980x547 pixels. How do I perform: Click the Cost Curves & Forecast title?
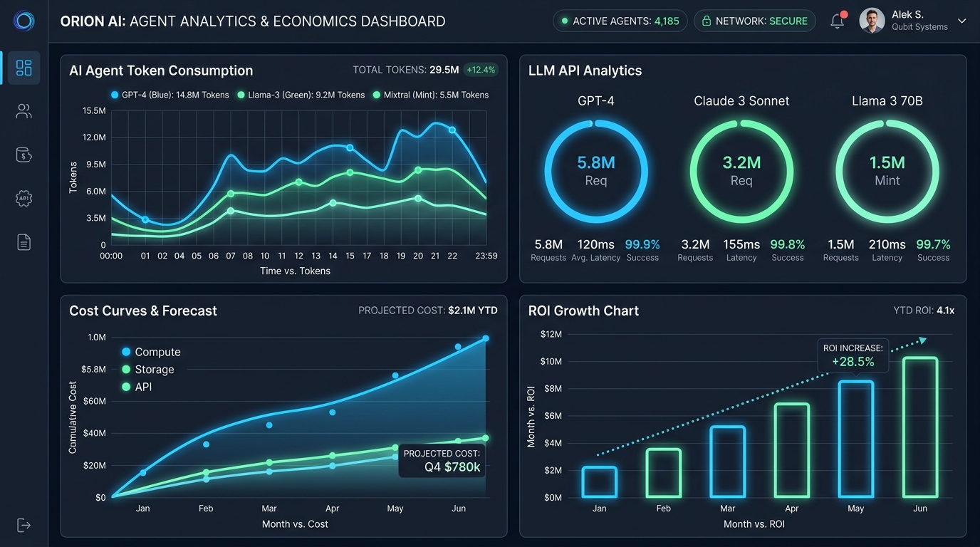(143, 311)
